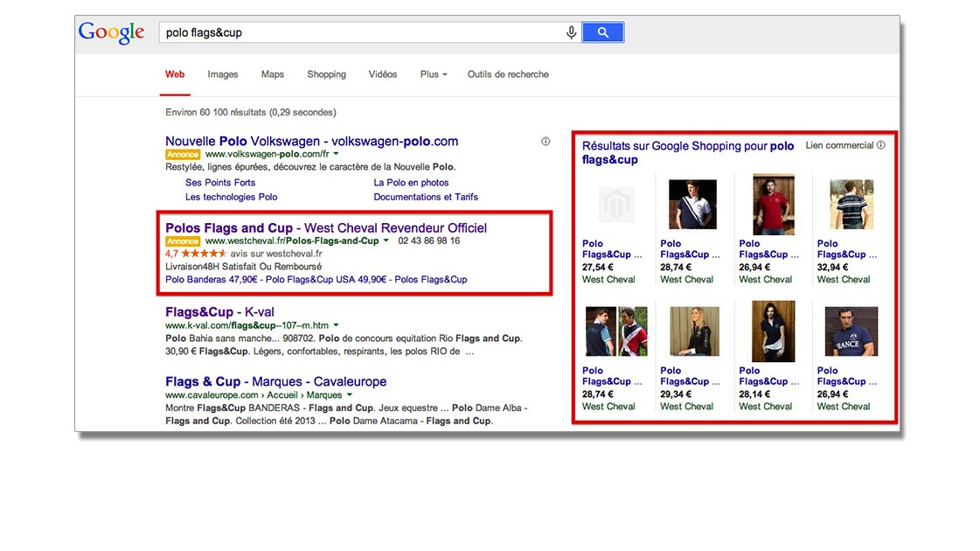Viewport: 980px width, 551px height.
Task: Open the Maps tab
Action: (x=273, y=74)
